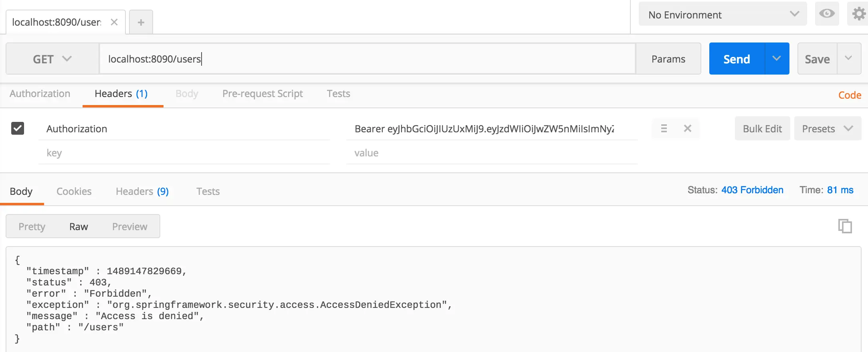This screenshot has height=352, width=868.
Task: Click the "path" : "/users" line
Action: 75,327
